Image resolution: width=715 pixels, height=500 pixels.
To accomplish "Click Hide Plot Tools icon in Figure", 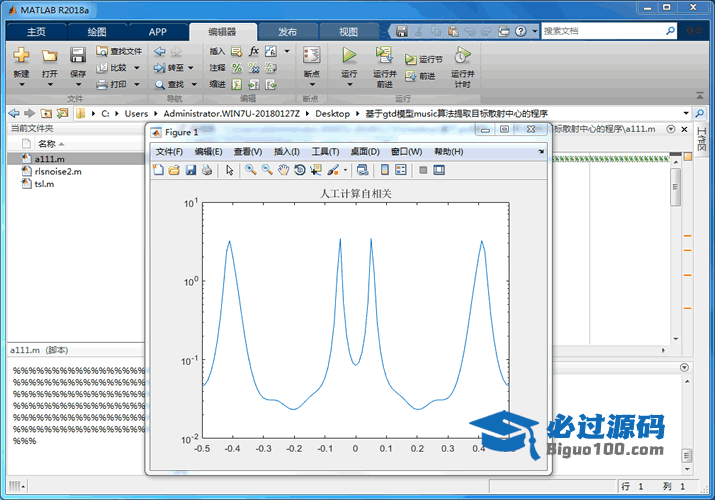I will [423, 170].
